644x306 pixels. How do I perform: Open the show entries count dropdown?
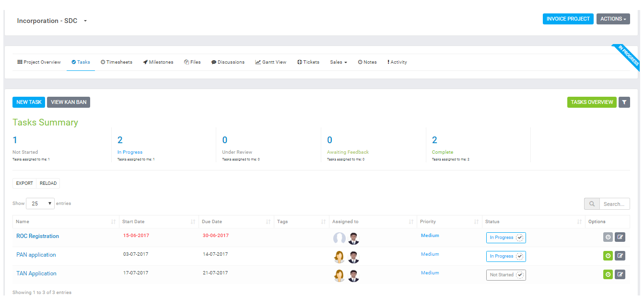click(x=40, y=204)
